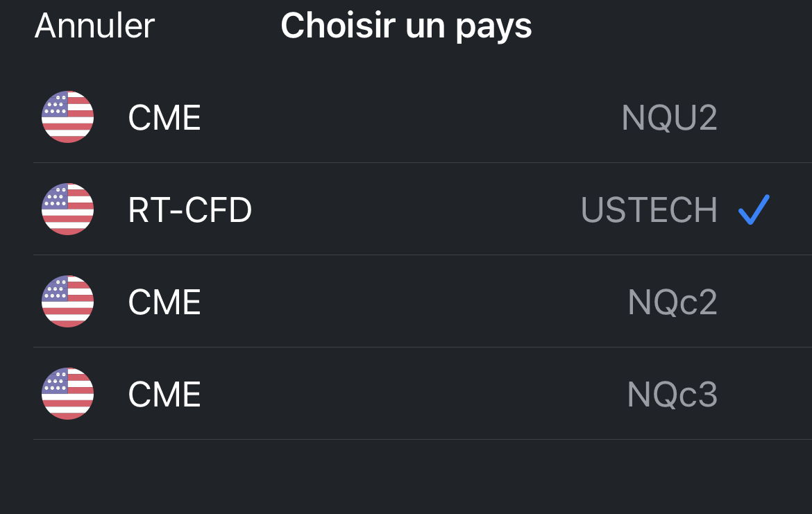The width and height of the screenshot is (812, 514).
Task: Click the CME label in the NQc3 row
Action: click(164, 395)
